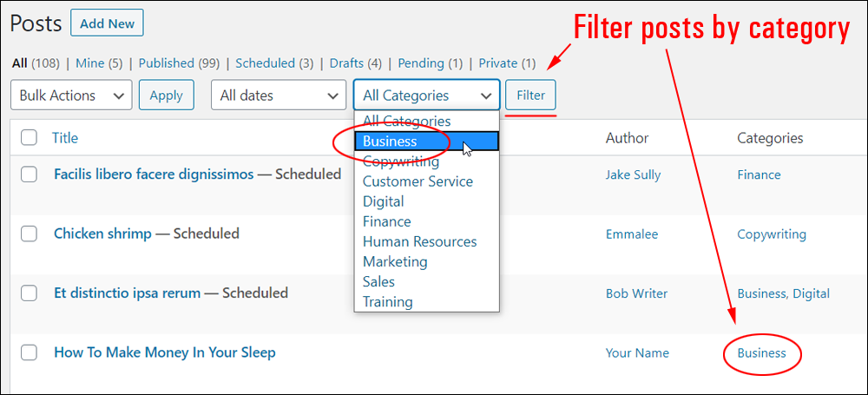Toggle the select-all checkbox beside Title
Viewport: 868px width, 395px height.
tap(29, 137)
